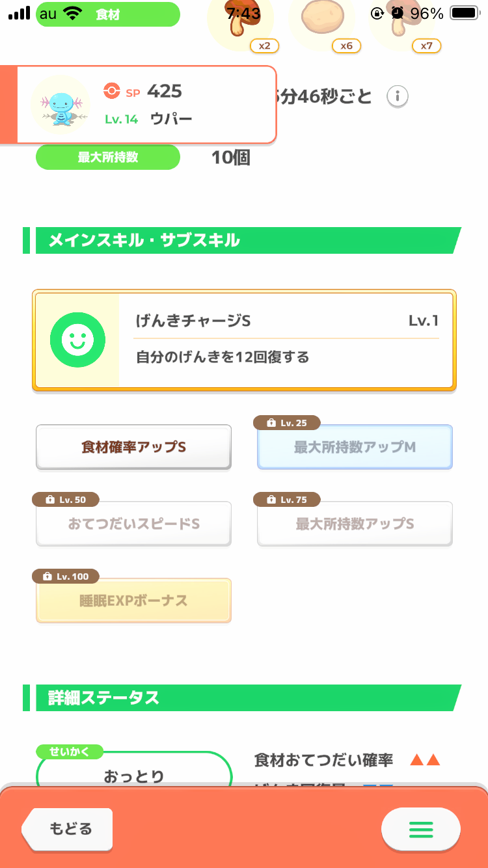Select the 食材確率アップS sub skill

[x=133, y=447]
